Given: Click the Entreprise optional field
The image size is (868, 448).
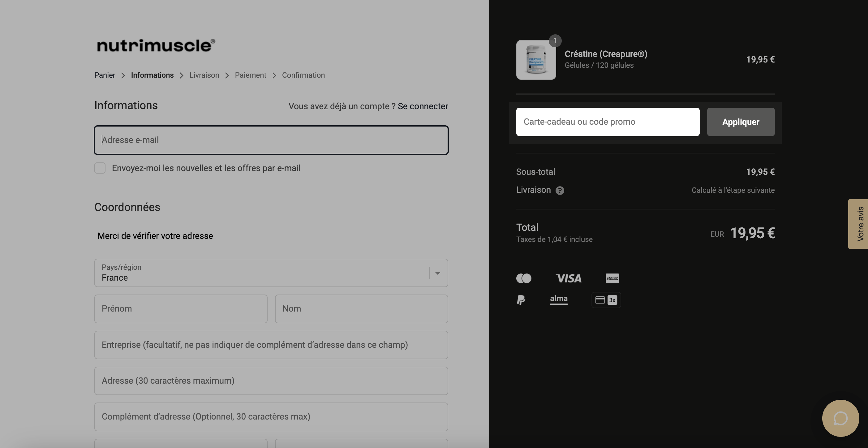Looking at the screenshot, I should pyautogui.click(x=271, y=345).
